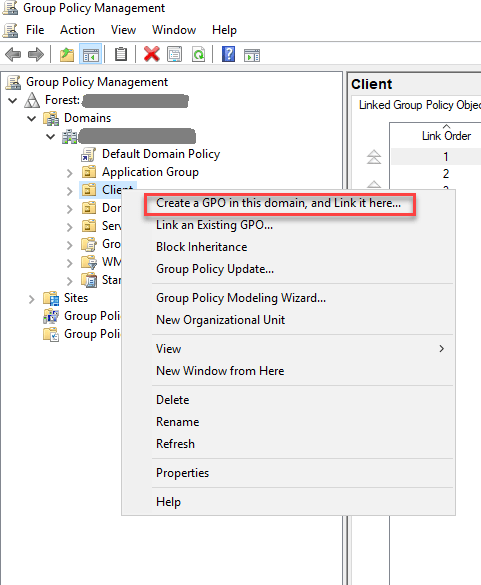Expand the Application Group OU
Viewport: 481px width, 585px height.
[x=70, y=173]
